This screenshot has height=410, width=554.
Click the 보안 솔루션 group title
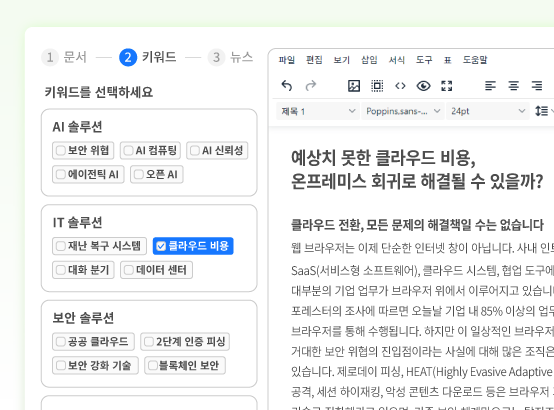[x=83, y=318]
